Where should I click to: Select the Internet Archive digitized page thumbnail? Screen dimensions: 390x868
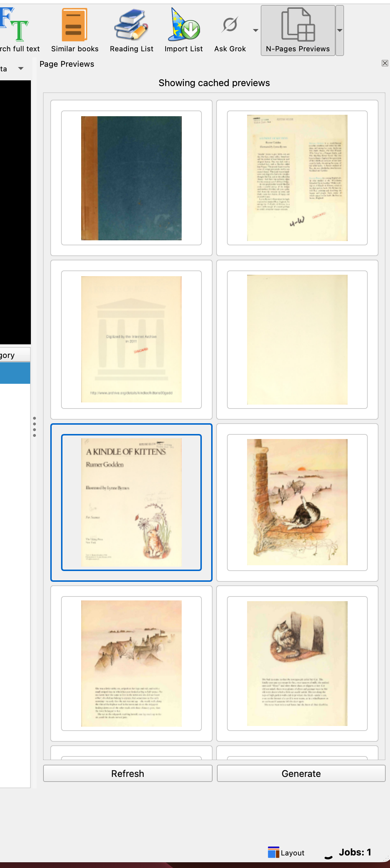(131, 339)
